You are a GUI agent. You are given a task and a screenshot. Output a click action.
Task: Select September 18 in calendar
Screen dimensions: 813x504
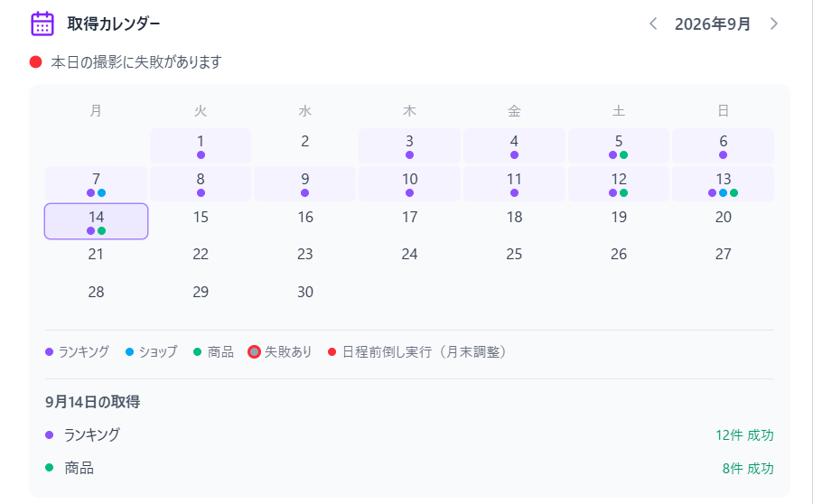pos(514,221)
